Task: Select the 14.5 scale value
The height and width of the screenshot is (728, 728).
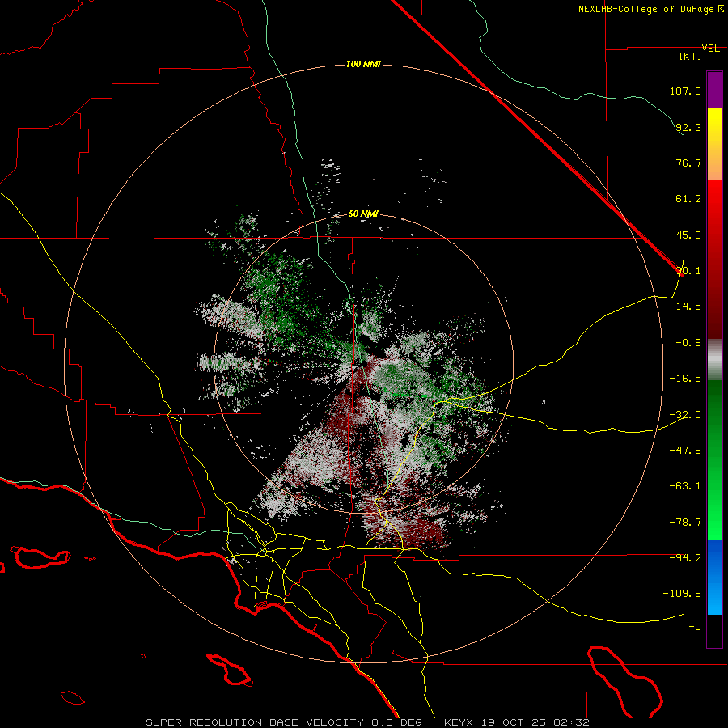Action: 688,306
